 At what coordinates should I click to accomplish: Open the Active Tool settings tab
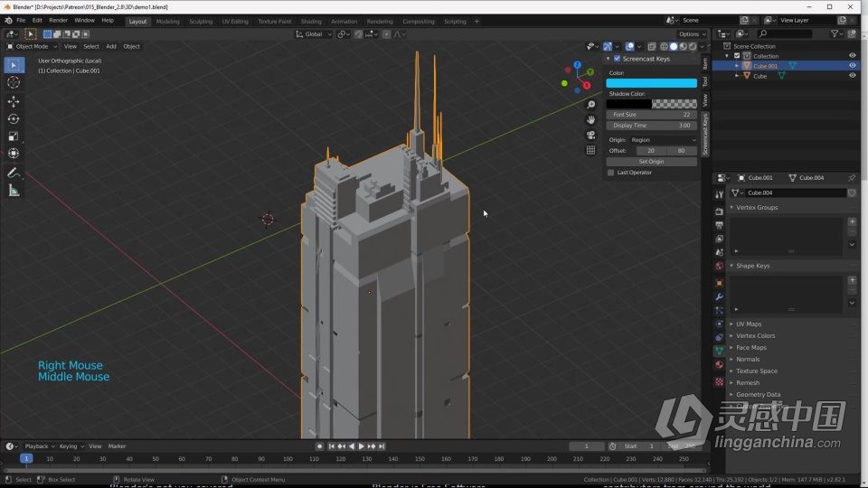pos(719,195)
